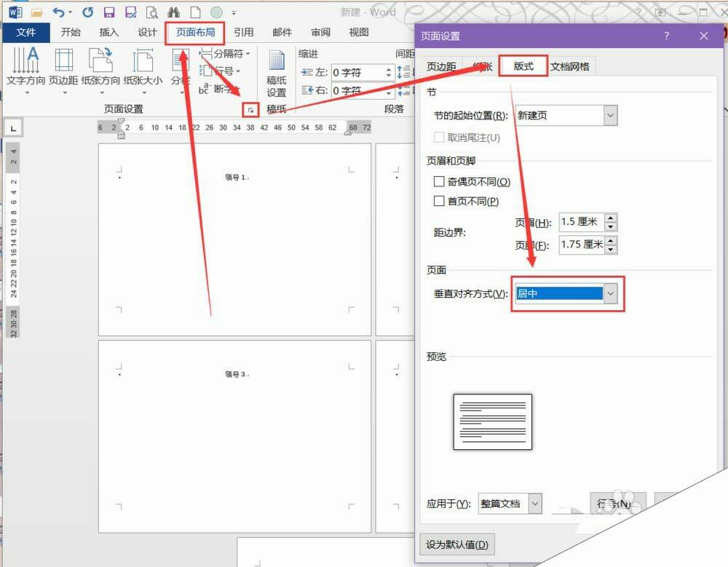Click the text 领号 3 on lower page

[237, 374]
